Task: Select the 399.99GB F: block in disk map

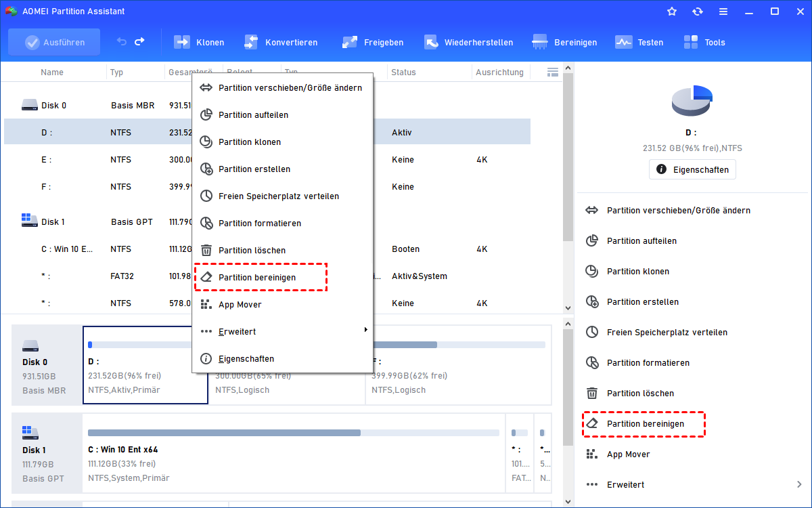Action: pyautogui.click(x=458, y=365)
